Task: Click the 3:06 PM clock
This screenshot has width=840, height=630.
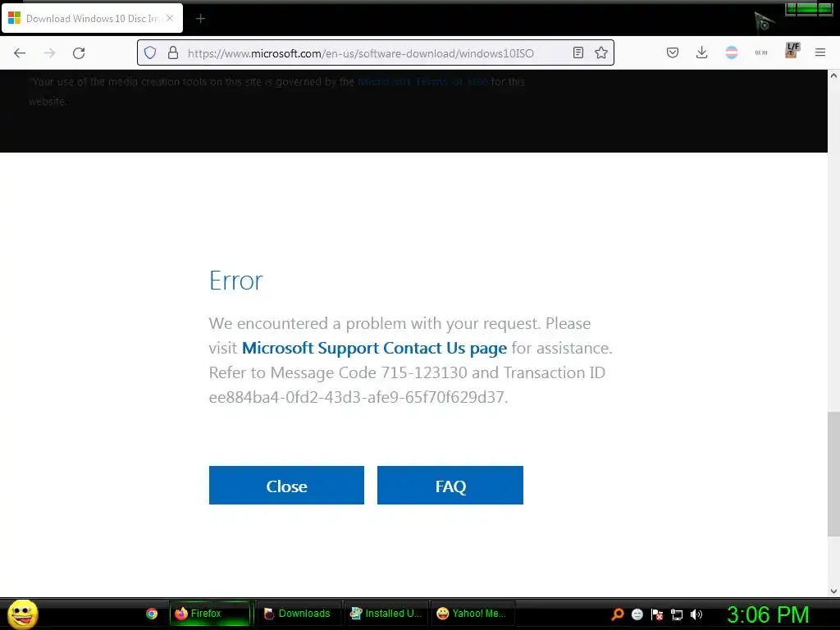Action: pos(768,614)
